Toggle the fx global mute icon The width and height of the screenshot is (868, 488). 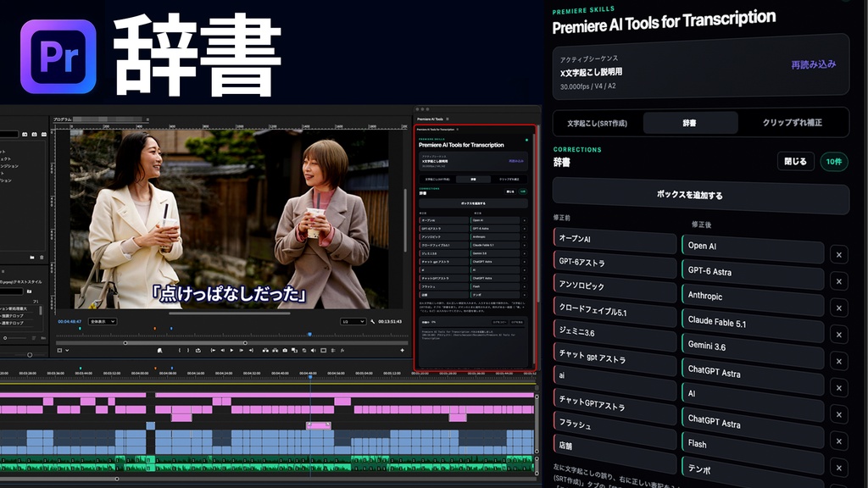342,350
